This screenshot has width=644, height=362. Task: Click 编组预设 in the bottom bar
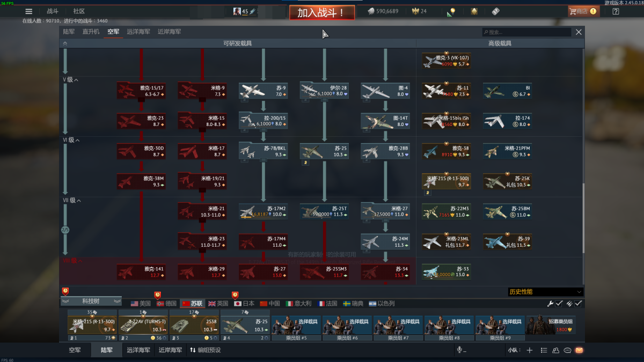205,350
